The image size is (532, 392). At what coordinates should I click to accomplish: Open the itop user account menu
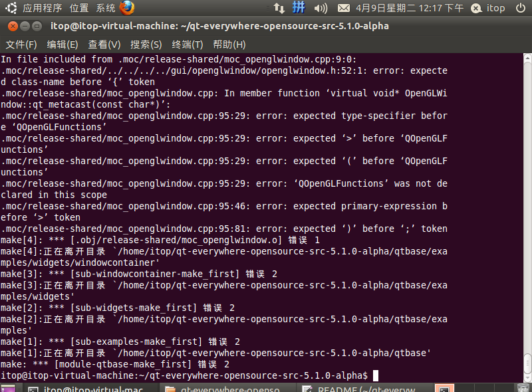[x=488, y=8]
